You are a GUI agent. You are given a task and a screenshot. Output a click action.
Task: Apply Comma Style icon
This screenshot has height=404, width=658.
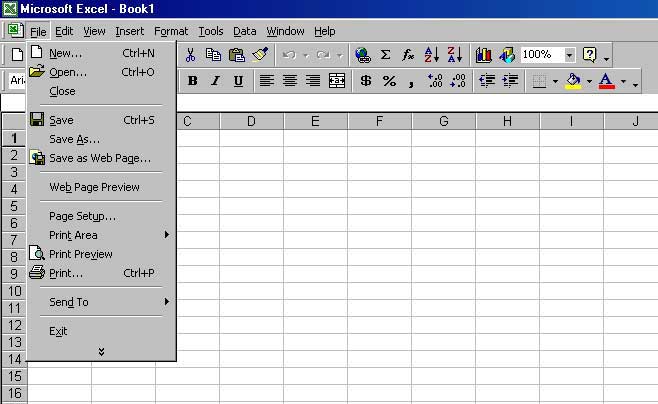click(411, 82)
